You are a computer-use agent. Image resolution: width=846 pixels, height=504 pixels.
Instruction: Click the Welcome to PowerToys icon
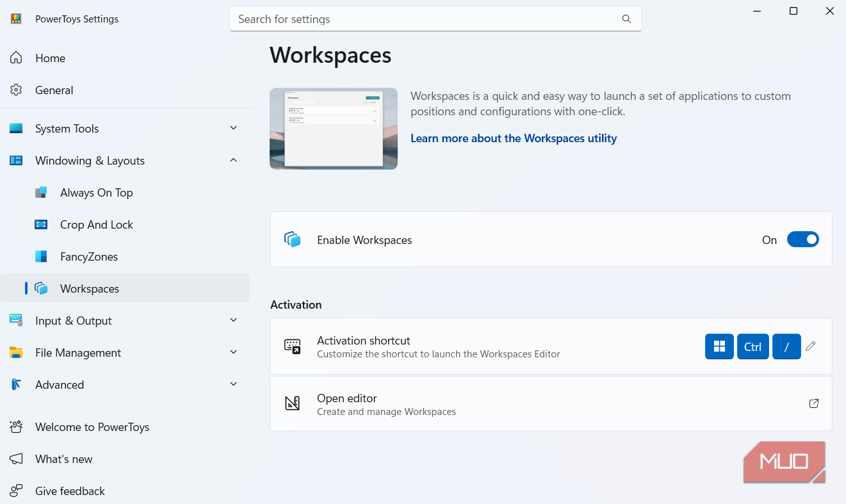[x=17, y=427]
